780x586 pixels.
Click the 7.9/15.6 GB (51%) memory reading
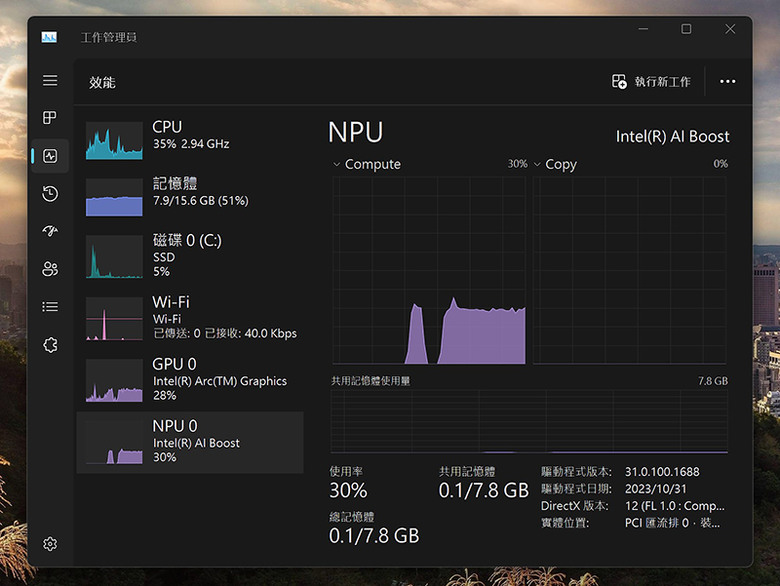click(200, 201)
